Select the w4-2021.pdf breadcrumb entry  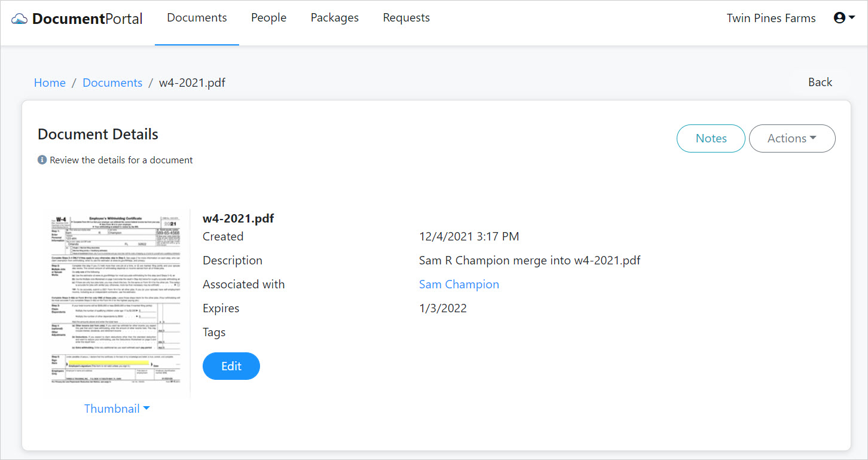(192, 82)
